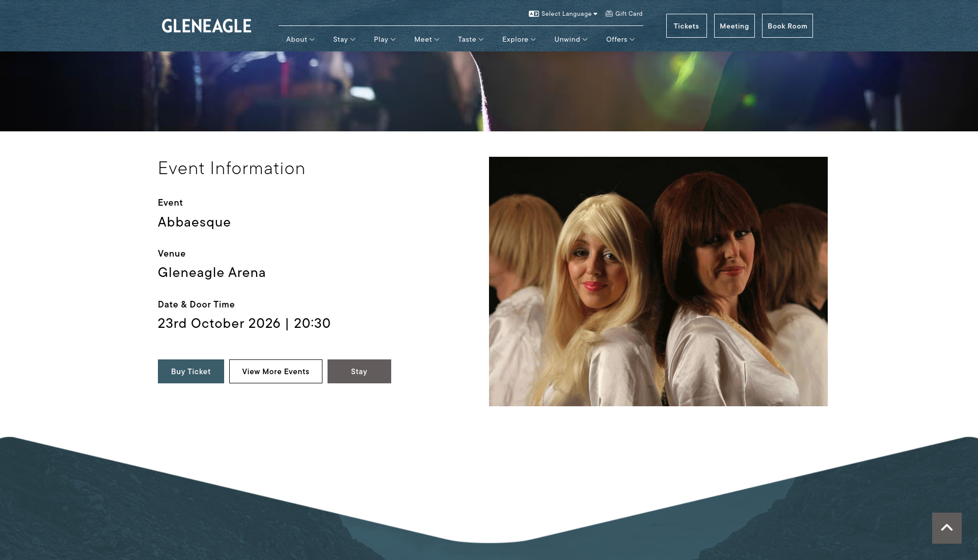Click the Tickets header button
The width and height of the screenshot is (978, 560).
tap(686, 25)
